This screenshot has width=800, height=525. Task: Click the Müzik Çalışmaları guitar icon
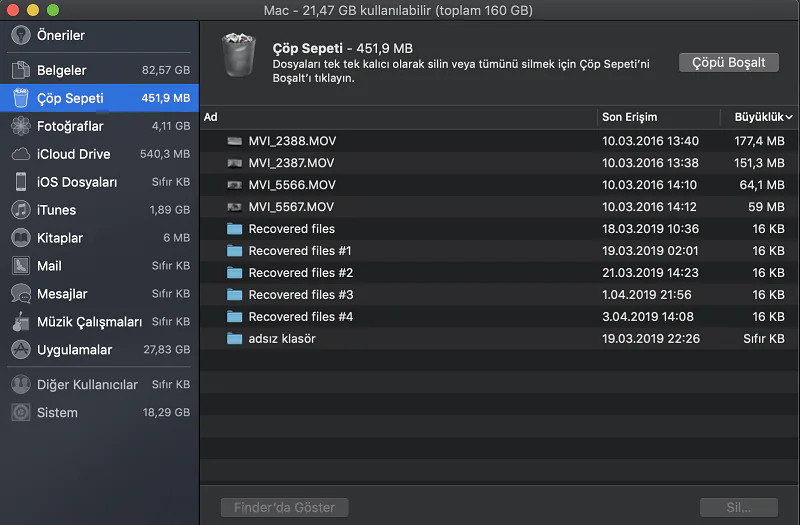coord(20,323)
